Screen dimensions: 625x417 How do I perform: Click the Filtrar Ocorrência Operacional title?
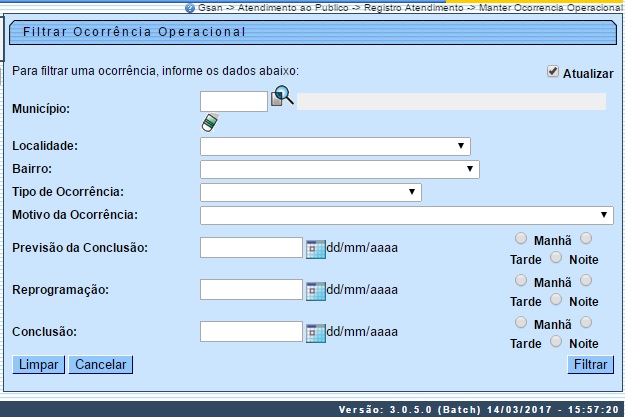[134, 32]
